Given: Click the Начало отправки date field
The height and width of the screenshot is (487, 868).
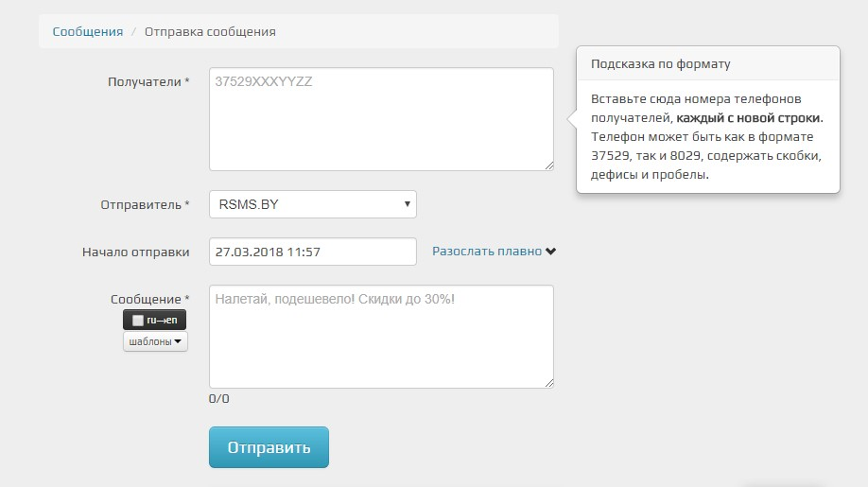Looking at the screenshot, I should [x=312, y=252].
